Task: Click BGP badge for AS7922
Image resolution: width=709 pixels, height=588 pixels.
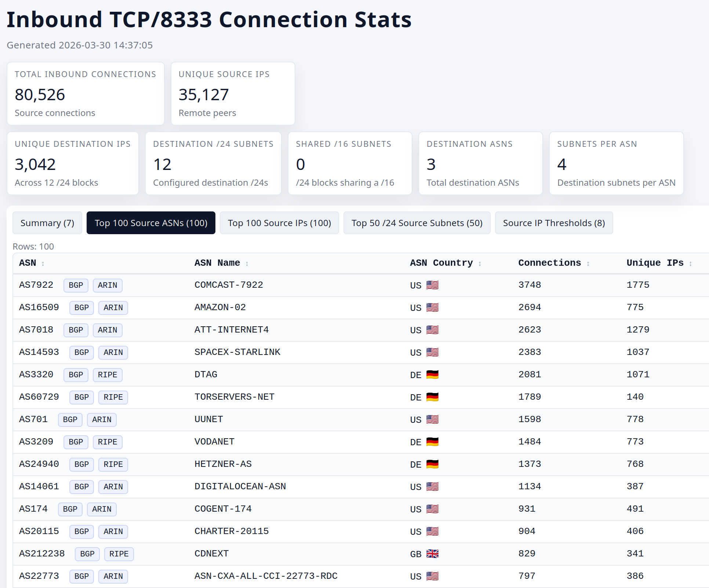Action: (76, 286)
